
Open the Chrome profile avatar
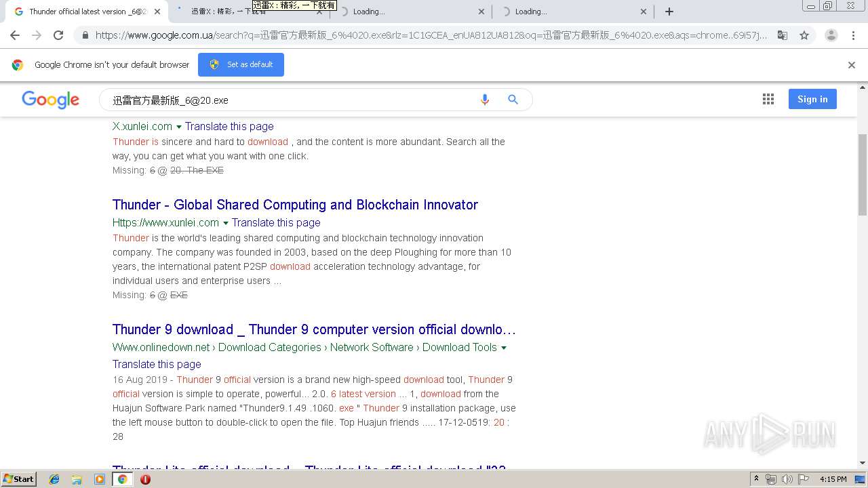[831, 35]
